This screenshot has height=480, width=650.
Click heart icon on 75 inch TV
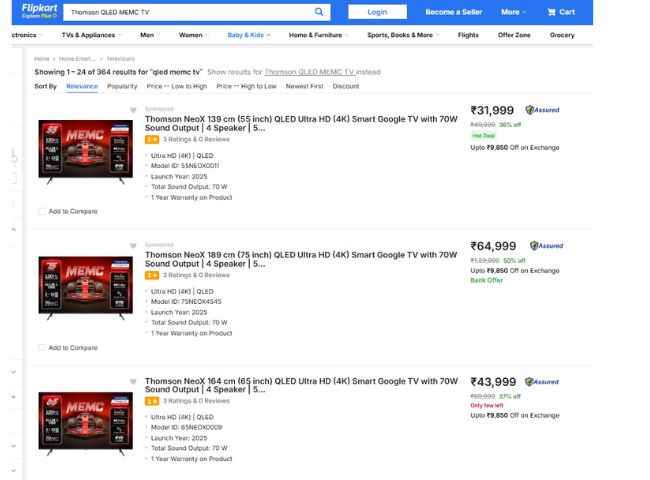[x=132, y=245]
